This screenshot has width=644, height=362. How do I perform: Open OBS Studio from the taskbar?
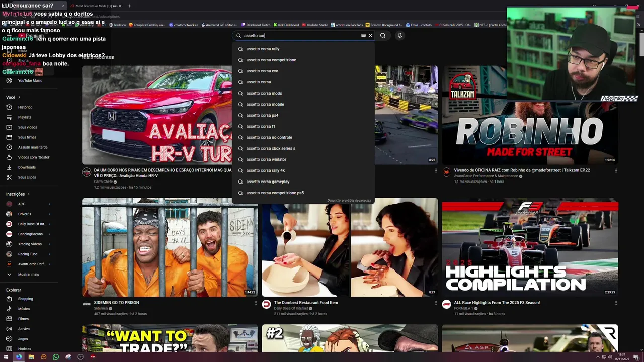coord(80,357)
